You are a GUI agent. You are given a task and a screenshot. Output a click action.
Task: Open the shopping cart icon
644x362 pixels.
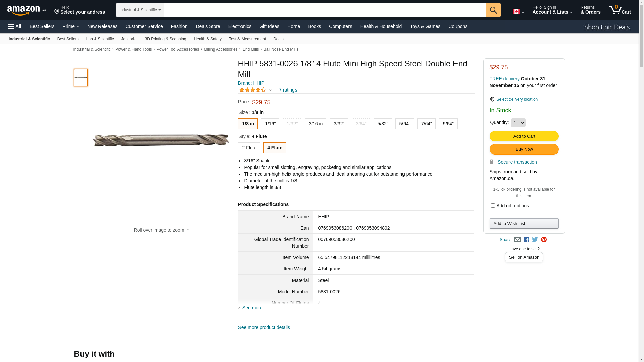coord(620,10)
